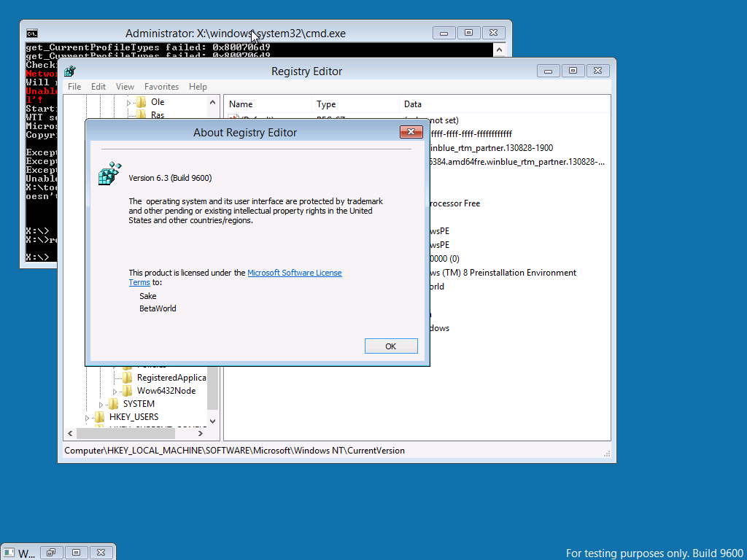Click the Name column header
Image resolution: width=747 pixels, height=560 pixels.
point(268,104)
